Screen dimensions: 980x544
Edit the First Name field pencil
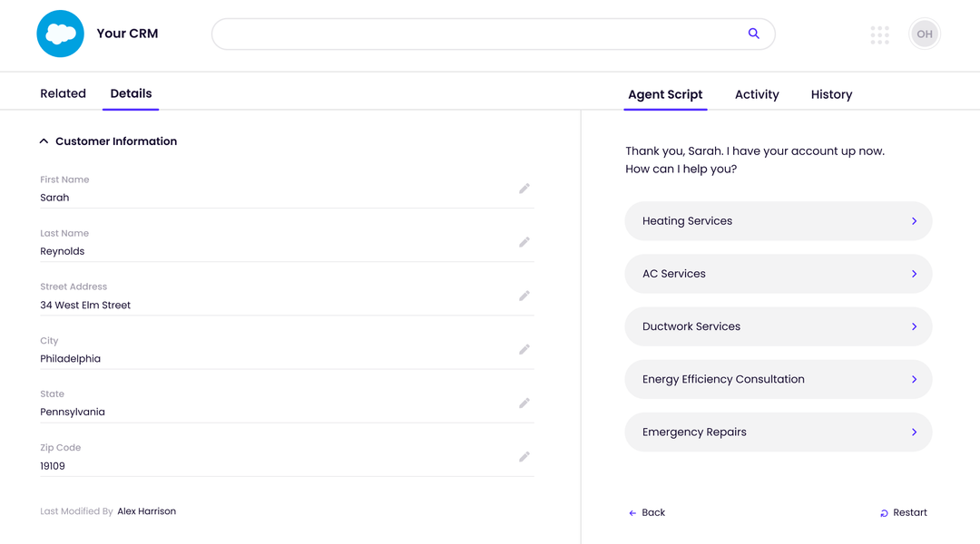click(524, 189)
